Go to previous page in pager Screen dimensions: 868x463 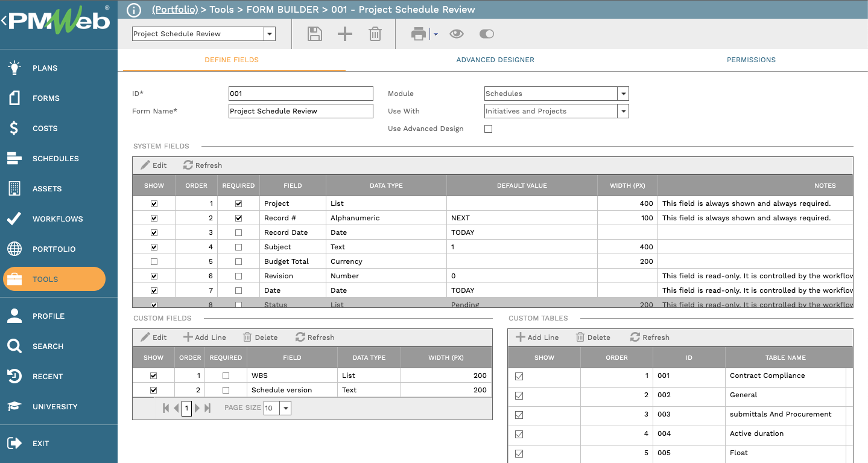pyautogui.click(x=176, y=408)
